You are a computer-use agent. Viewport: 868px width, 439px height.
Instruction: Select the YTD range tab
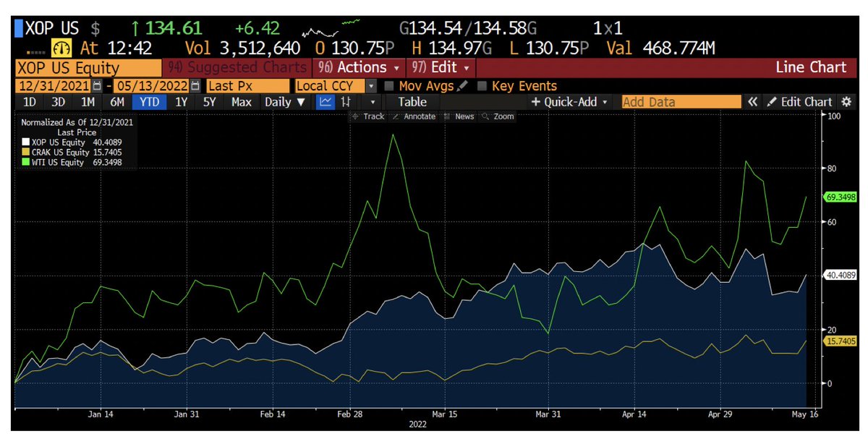coord(150,102)
